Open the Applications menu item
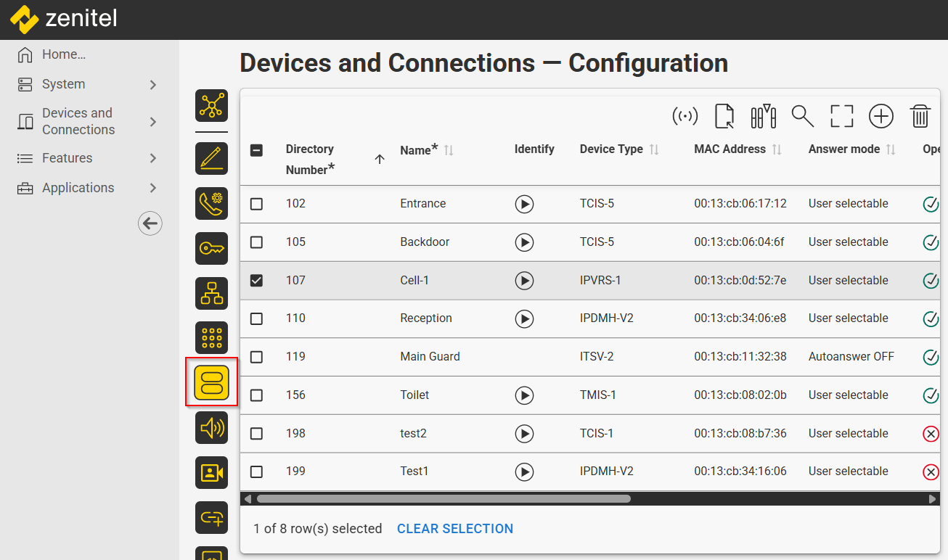The width and height of the screenshot is (948, 560). (x=78, y=188)
